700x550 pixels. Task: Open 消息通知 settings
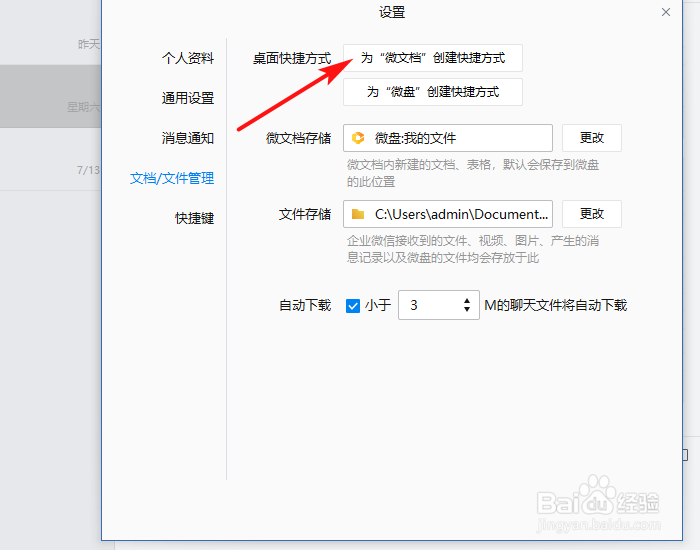pyautogui.click(x=188, y=138)
